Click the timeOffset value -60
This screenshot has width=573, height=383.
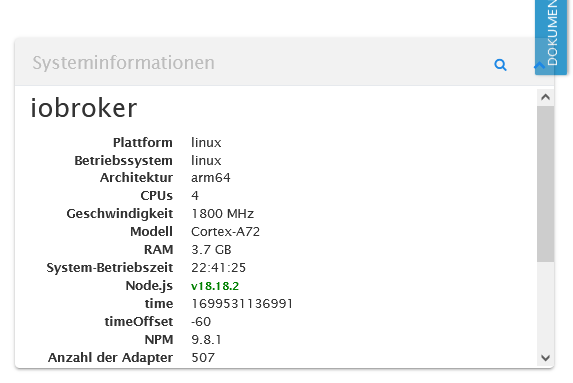[x=201, y=322]
